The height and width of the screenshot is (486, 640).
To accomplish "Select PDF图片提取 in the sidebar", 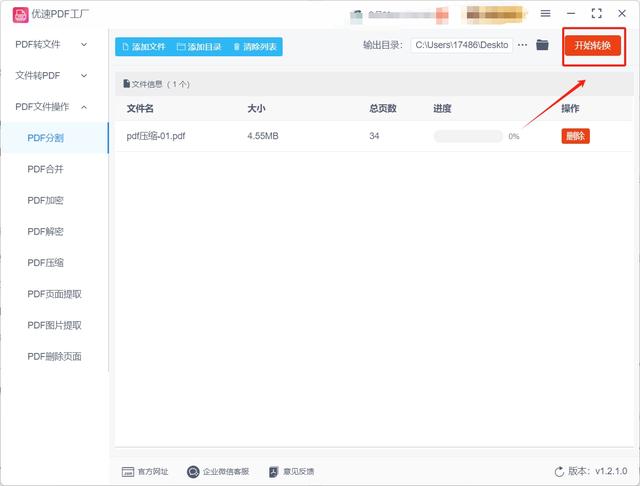I will coord(55,325).
